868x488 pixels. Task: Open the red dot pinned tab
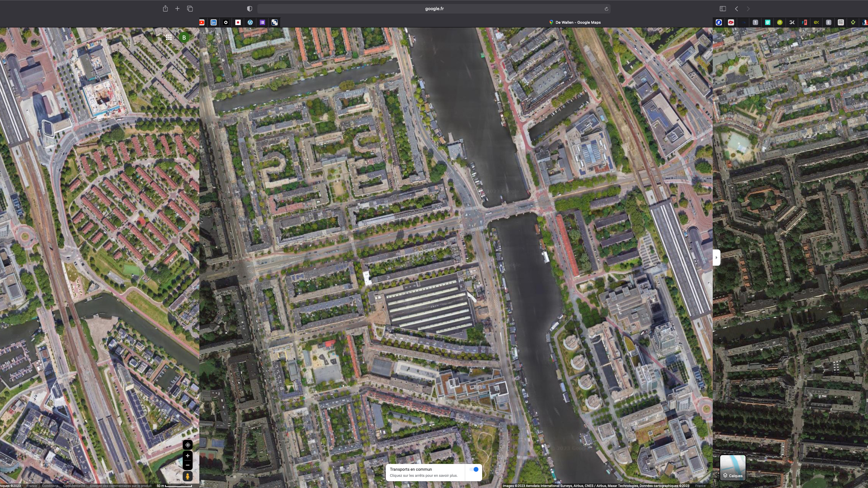[238, 22]
